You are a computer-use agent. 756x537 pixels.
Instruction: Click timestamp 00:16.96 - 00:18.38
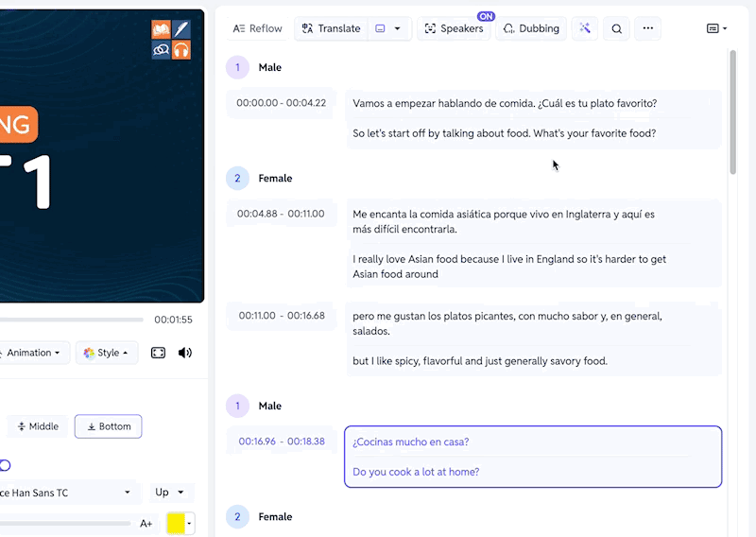pos(282,442)
